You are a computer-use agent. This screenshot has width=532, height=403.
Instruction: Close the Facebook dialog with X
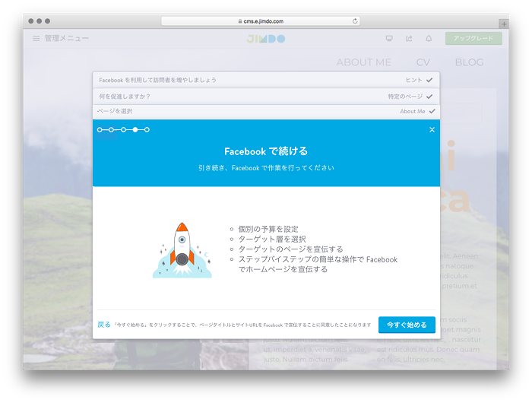point(432,130)
